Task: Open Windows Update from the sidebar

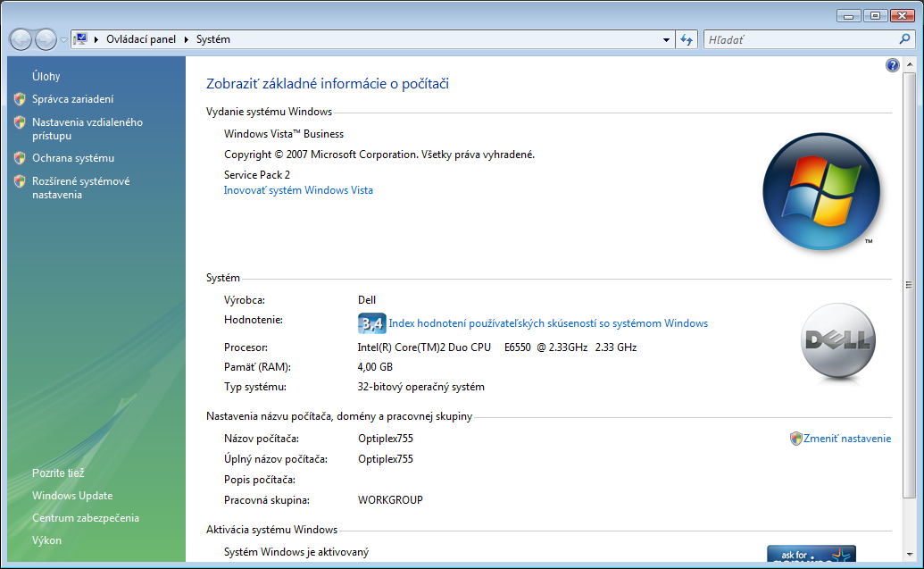Action: [72, 495]
